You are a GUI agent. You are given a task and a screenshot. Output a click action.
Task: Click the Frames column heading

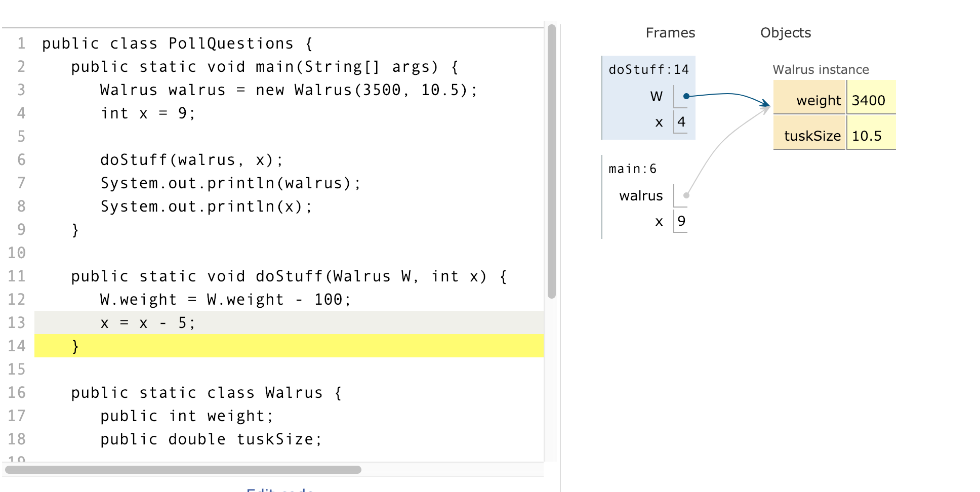point(670,32)
